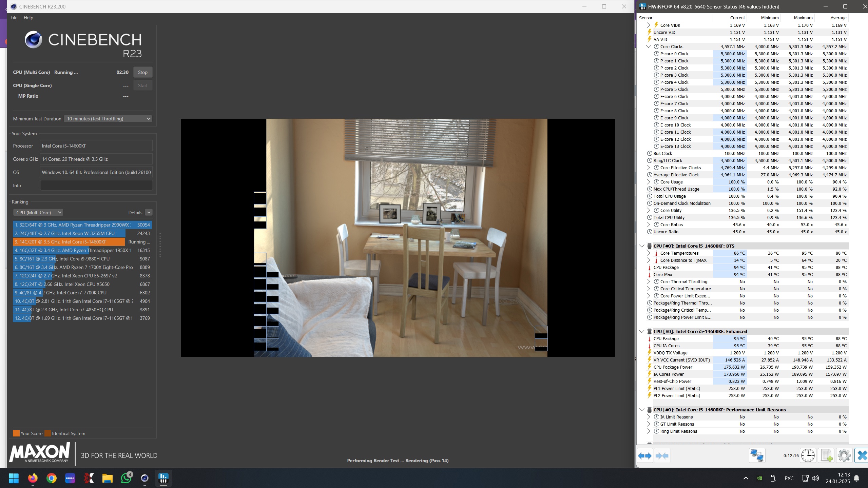Viewport: 868px width, 488px height.
Task: Open WhatsApp from the taskbar
Action: point(126,478)
